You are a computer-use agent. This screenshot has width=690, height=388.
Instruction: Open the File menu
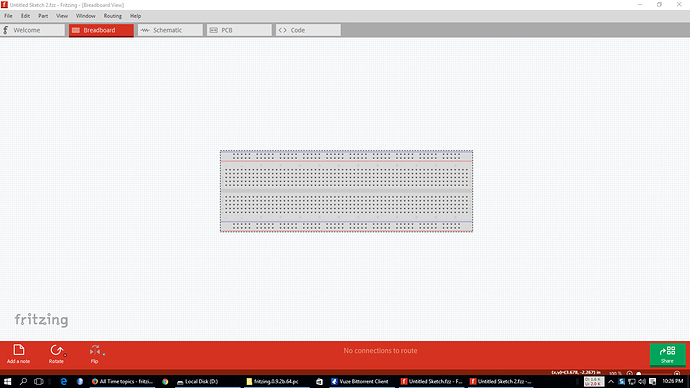click(8, 16)
